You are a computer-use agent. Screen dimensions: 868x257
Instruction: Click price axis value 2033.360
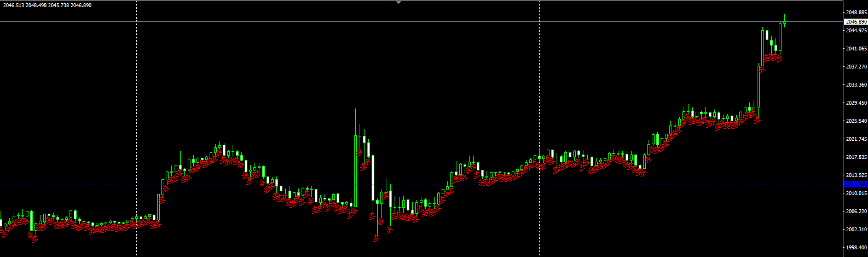click(857, 85)
